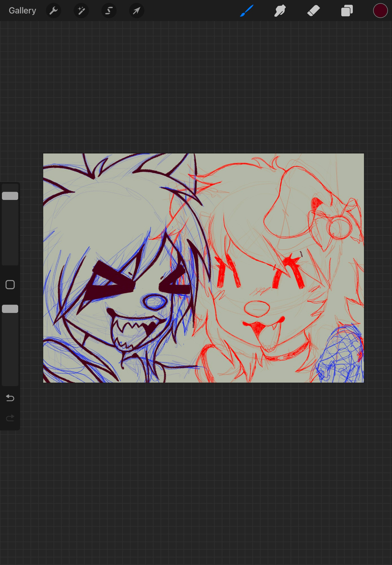Undo the last stroke
The width and height of the screenshot is (392, 565).
[x=10, y=398]
